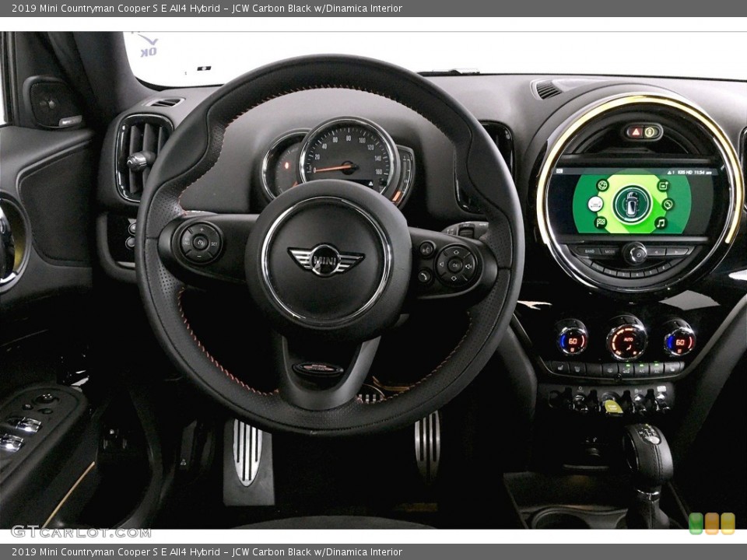Tap the music note media icon
This screenshot has height=560, width=747.
661,222
